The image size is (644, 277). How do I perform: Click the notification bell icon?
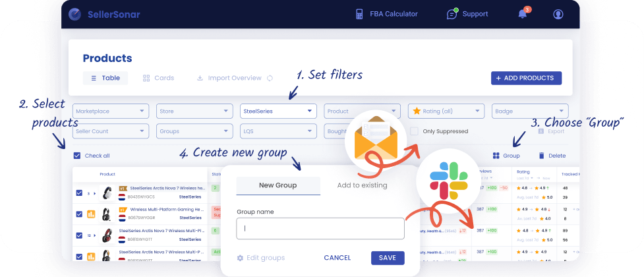523,14
